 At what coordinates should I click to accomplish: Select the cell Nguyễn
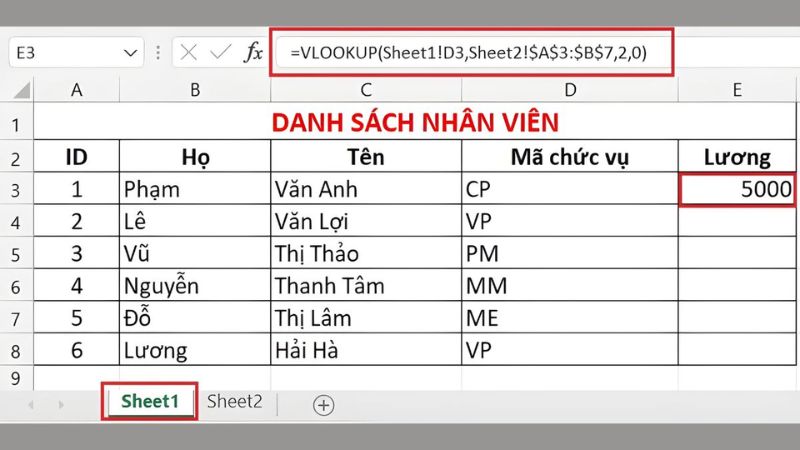[195, 285]
